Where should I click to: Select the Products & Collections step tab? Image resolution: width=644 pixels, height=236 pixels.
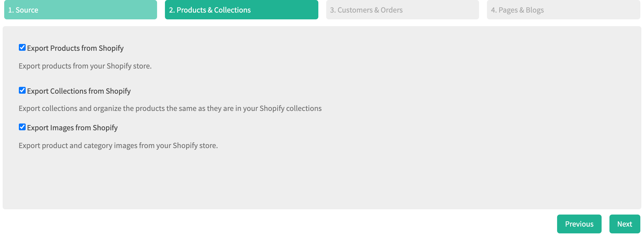tap(241, 10)
